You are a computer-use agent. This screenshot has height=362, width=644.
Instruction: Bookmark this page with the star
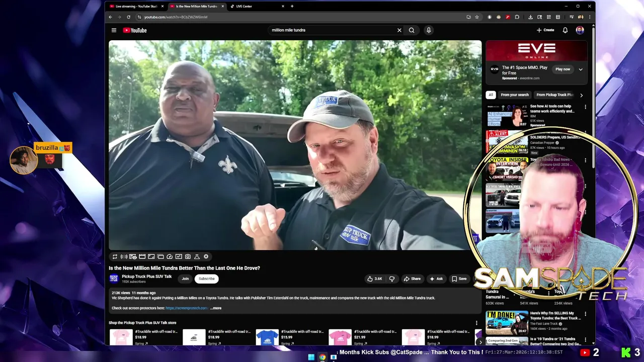tap(477, 17)
